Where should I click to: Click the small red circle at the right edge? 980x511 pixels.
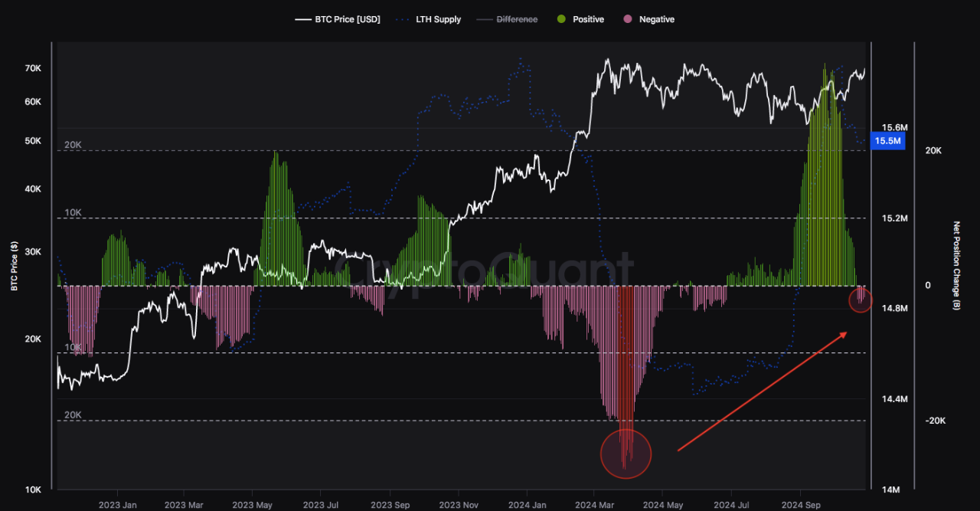pos(859,301)
